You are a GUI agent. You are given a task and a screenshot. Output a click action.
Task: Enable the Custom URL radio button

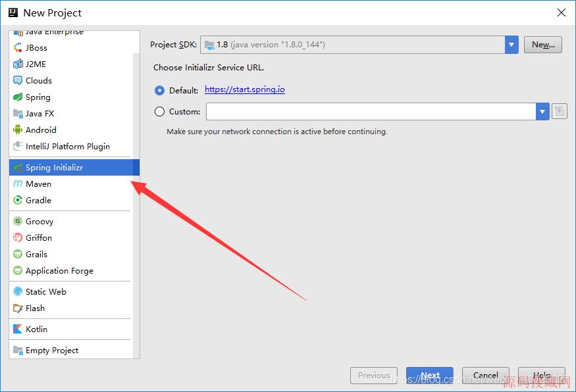point(159,112)
